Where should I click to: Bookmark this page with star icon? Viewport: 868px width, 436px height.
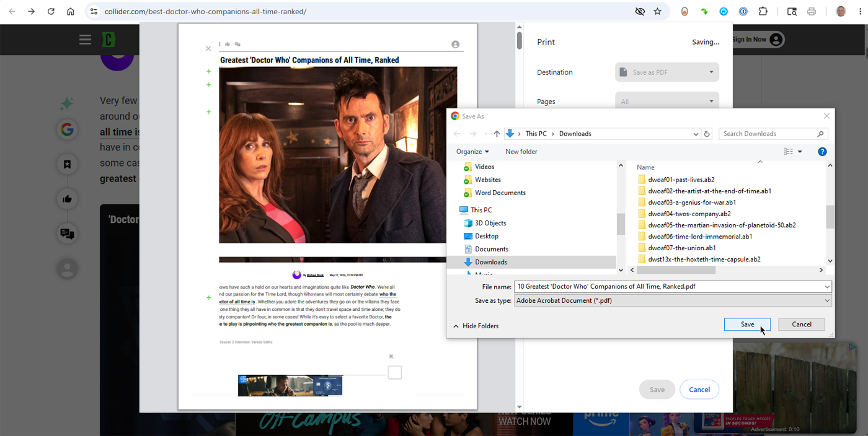coord(657,11)
